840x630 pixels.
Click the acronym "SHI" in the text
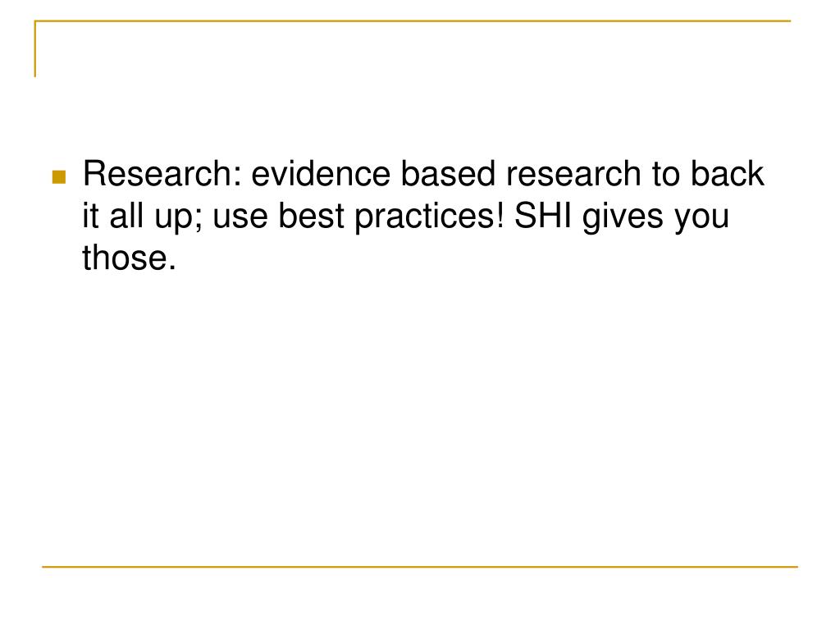pos(543,216)
